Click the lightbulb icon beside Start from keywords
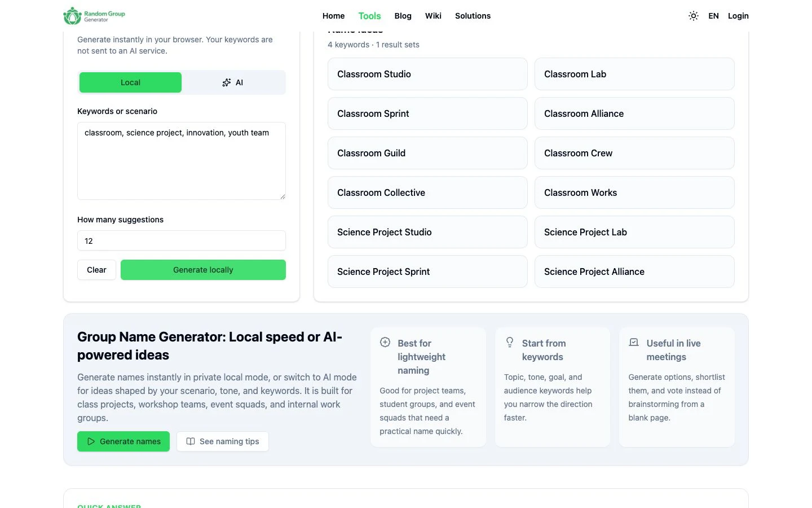Screen dimensions: 812x508 pyautogui.click(x=510, y=342)
